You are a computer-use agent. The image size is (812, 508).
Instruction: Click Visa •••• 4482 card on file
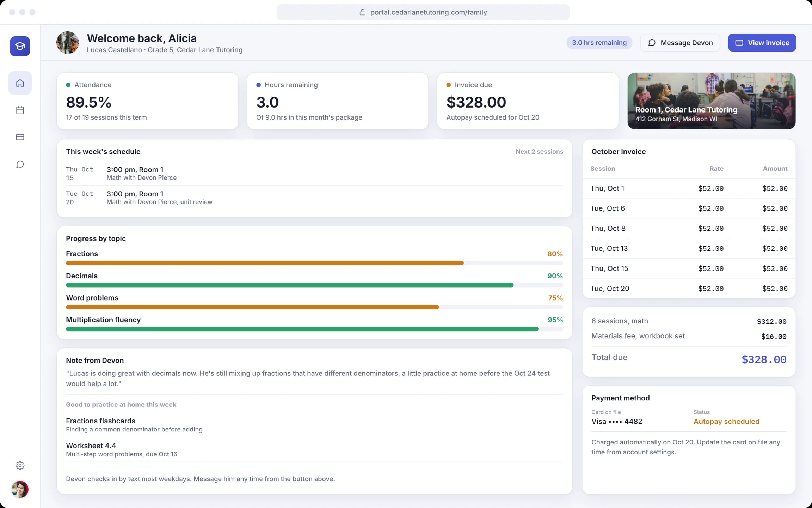click(x=617, y=422)
